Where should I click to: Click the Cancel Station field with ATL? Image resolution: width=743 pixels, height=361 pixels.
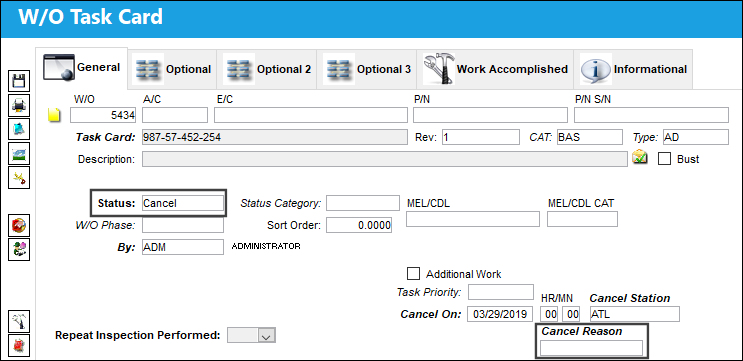[634, 314]
